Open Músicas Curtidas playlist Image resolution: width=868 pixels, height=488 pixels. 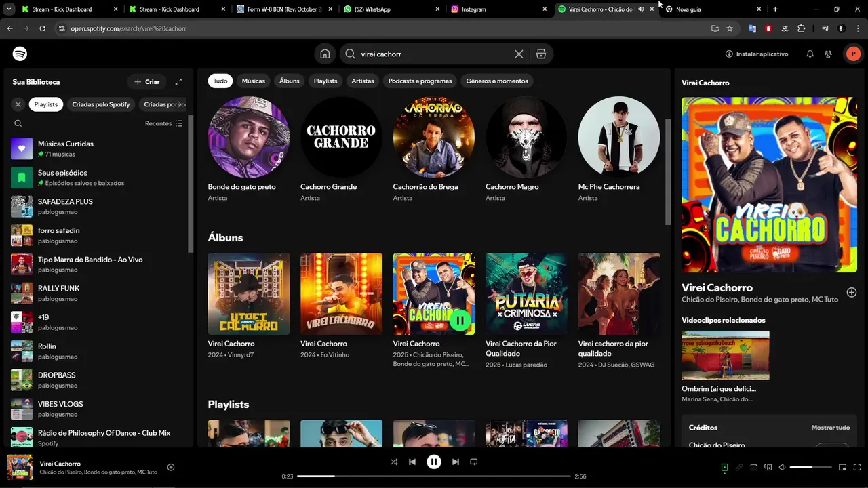pos(98,149)
